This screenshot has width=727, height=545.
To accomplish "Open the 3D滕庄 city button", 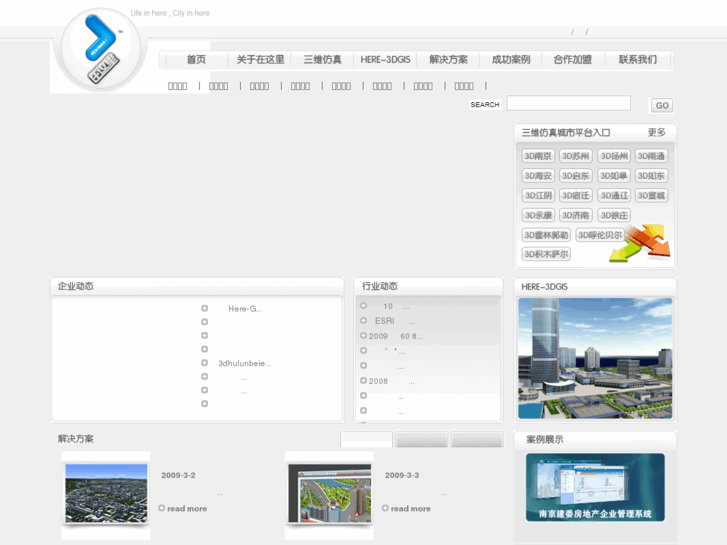I will pyautogui.click(x=614, y=215).
